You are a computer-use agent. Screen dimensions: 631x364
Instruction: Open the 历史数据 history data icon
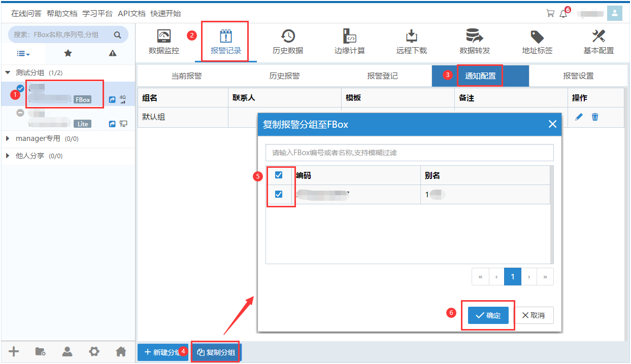[x=287, y=37]
